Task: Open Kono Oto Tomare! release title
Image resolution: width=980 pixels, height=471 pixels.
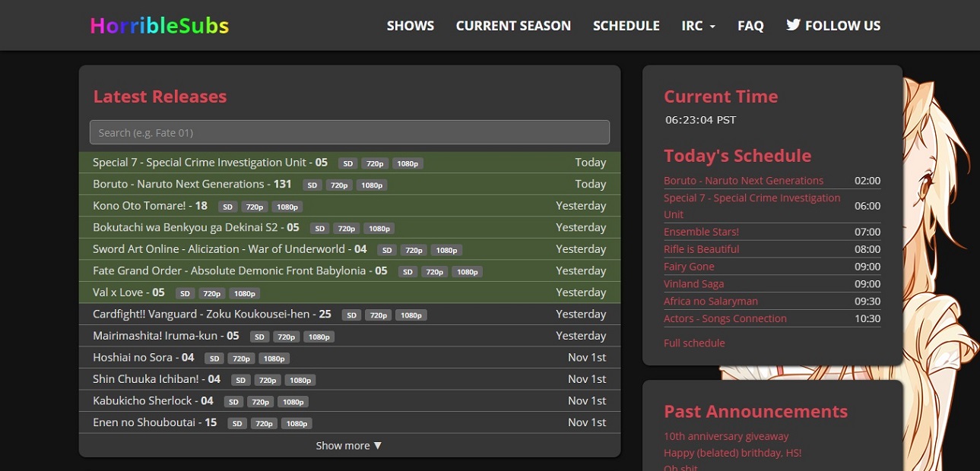Action: pos(150,205)
